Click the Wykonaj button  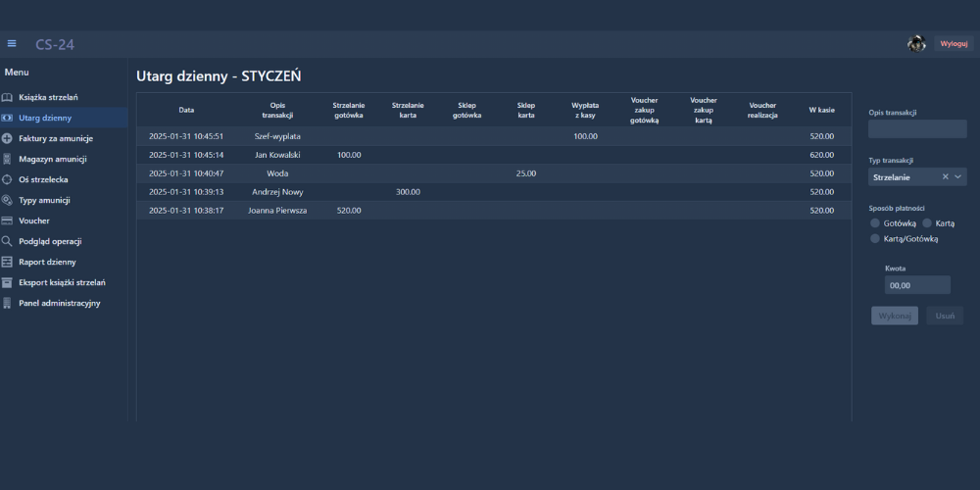(894, 316)
